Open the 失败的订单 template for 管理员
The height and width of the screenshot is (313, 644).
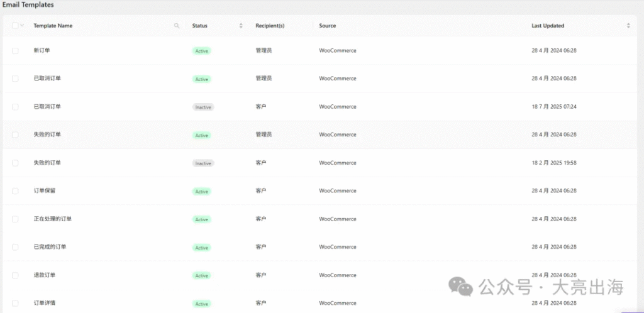tap(47, 135)
